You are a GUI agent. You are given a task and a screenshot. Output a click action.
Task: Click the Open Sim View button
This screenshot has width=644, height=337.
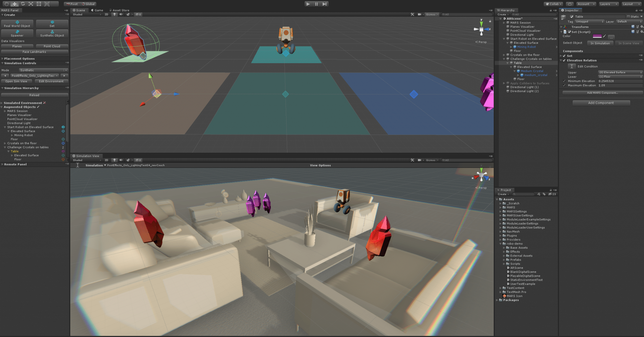point(16,81)
